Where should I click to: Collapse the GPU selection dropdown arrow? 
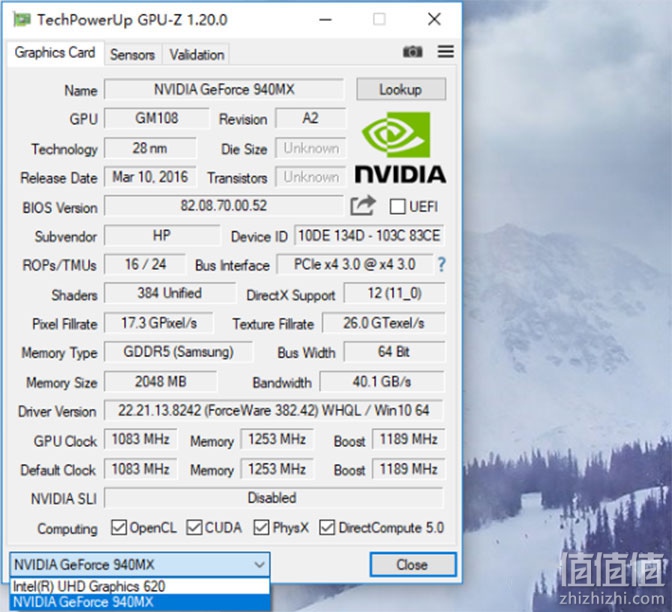[259, 564]
